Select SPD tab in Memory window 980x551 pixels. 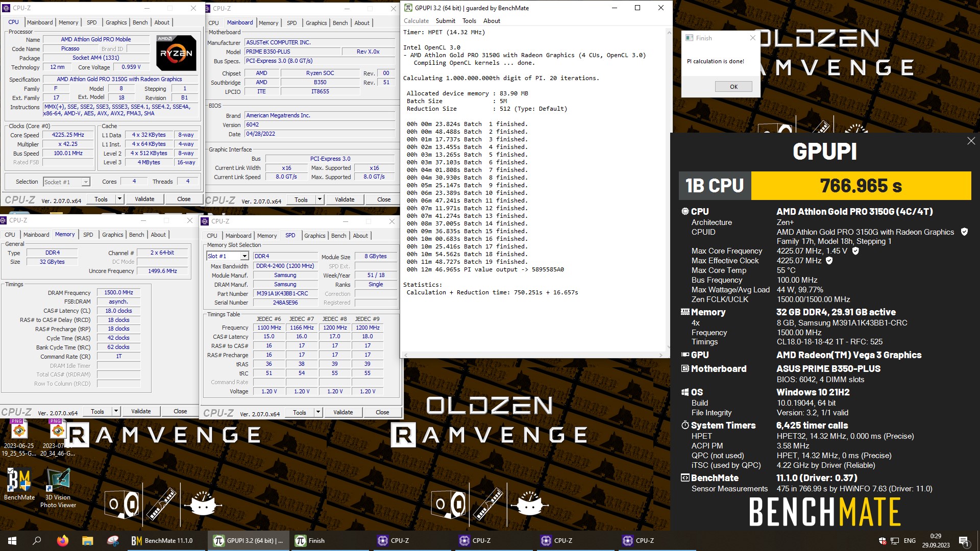click(88, 235)
